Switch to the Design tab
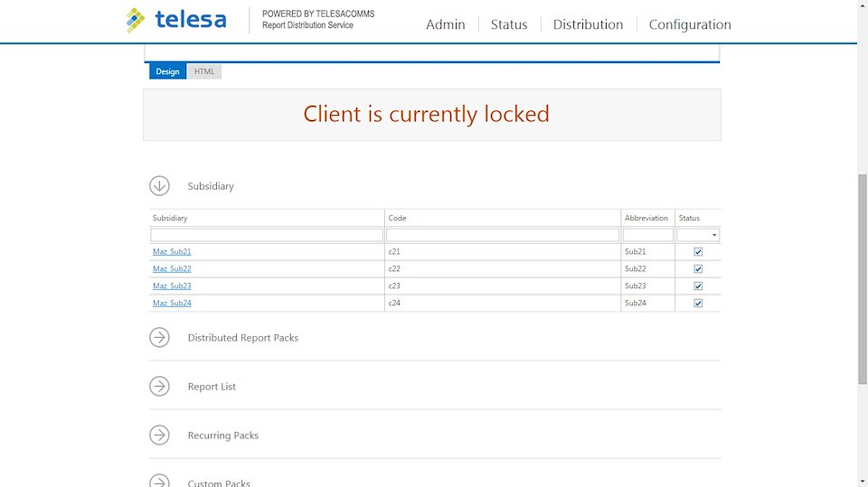The image size is (868, 487). coord(168,71)
